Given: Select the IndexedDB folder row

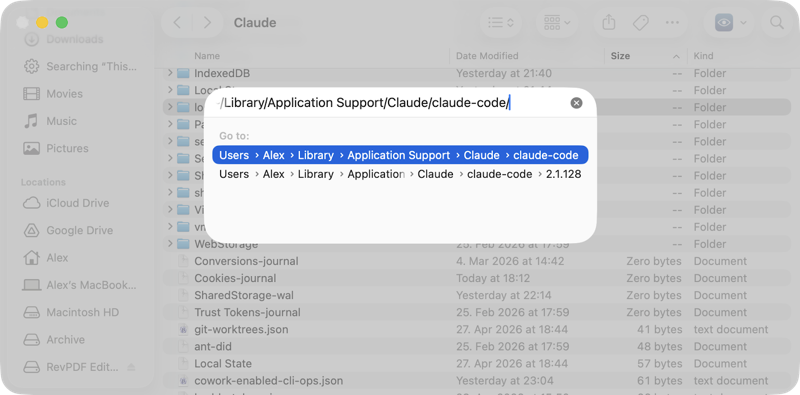Looking at the screenshot, I should pos(476,73).
